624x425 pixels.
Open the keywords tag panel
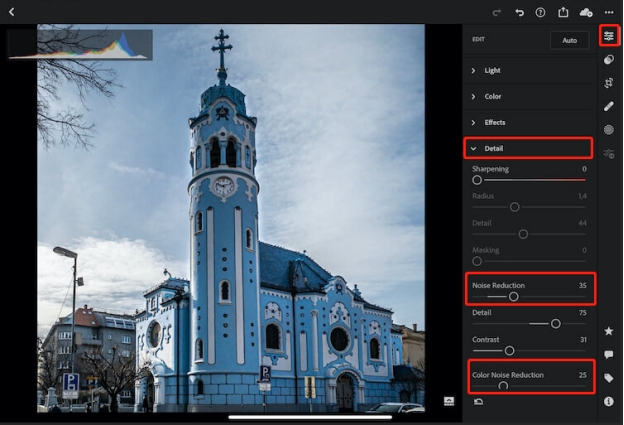point(609,378)
